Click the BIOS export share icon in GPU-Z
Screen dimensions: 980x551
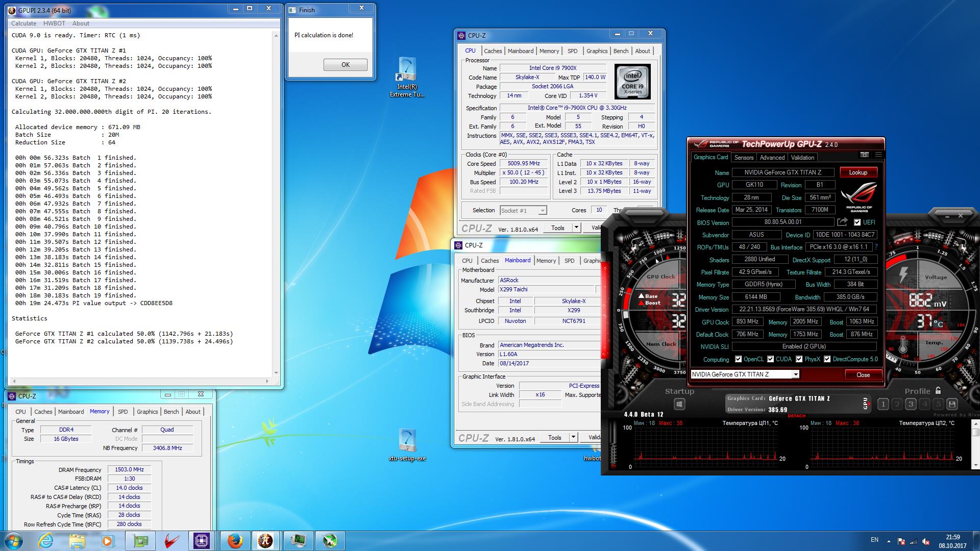[x=842, y=222]
